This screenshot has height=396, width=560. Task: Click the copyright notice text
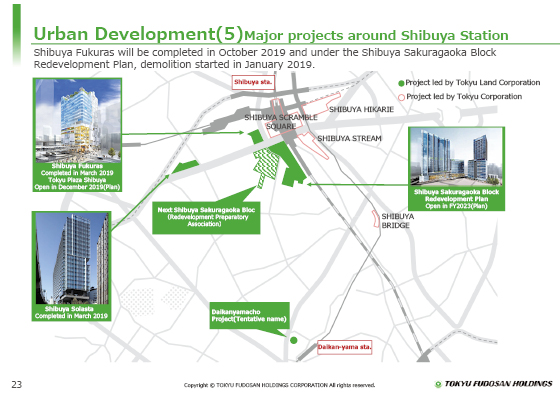[279, 385]
